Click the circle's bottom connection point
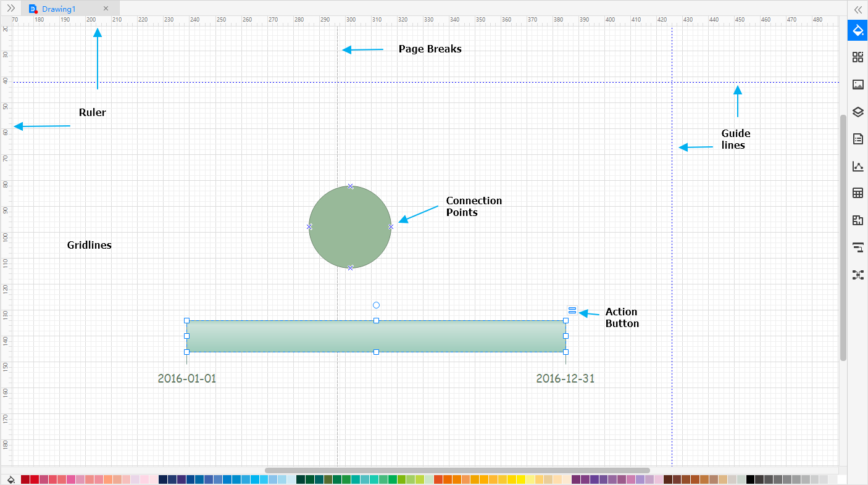The image size is (868, 485). coord(350,268)
